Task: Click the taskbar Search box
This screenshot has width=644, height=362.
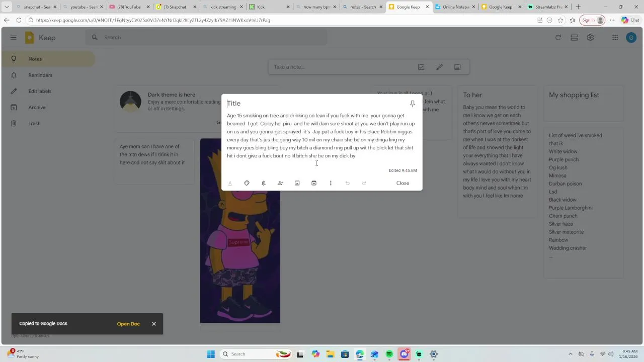Action: pos(257,354)
